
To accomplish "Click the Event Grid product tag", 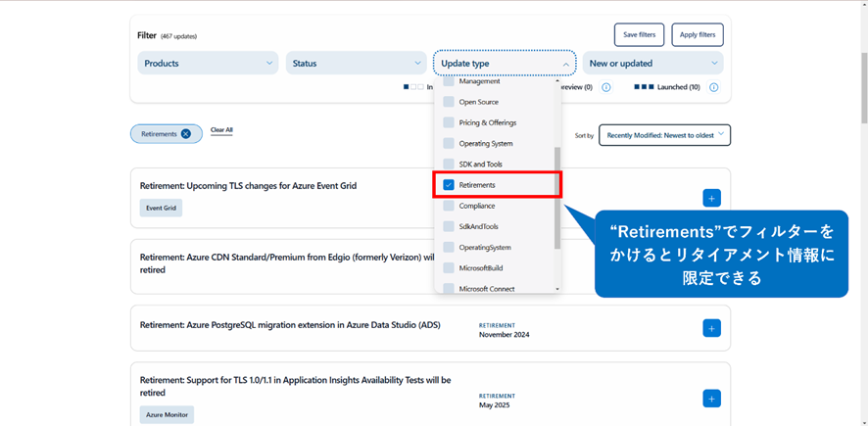I will (x=161, y=208).
